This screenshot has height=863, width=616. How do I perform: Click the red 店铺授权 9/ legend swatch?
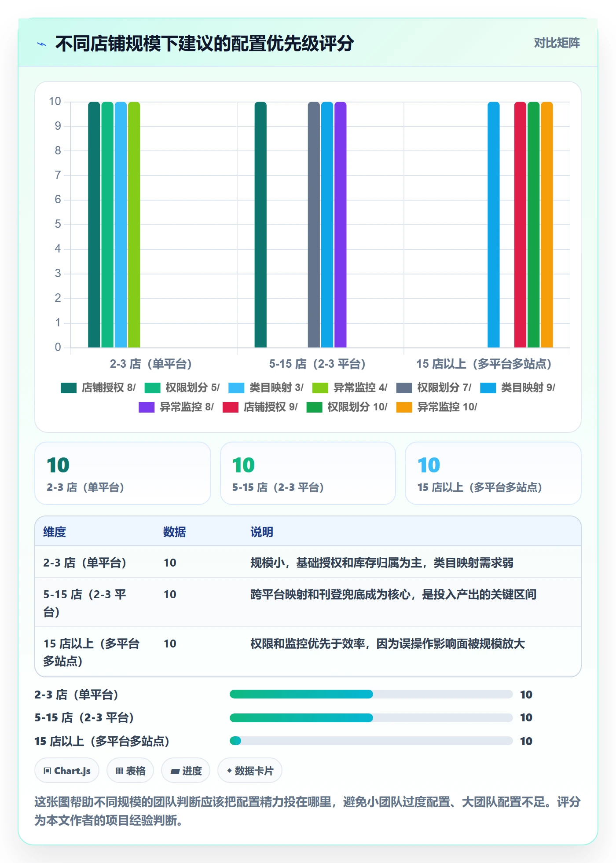[x=231, y=407]
